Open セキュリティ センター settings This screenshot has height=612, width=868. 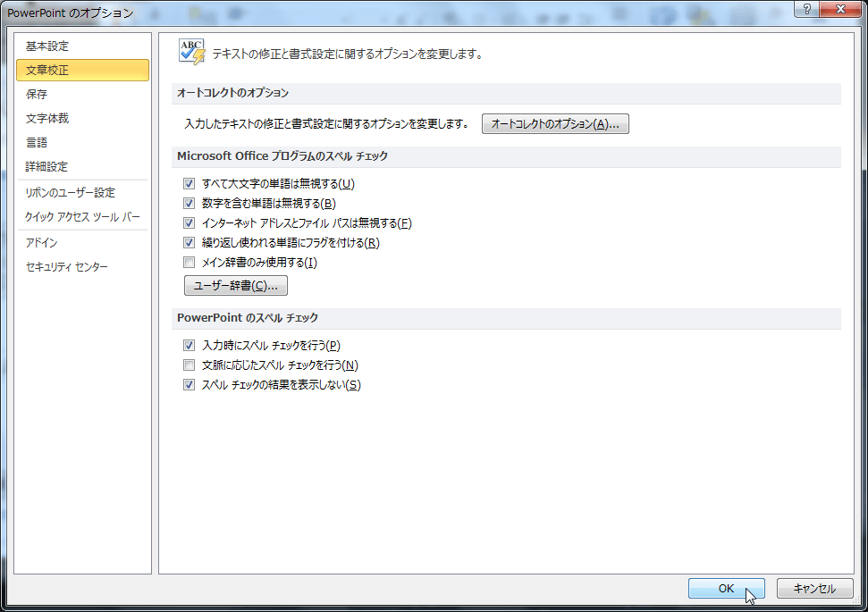[82, 267]
